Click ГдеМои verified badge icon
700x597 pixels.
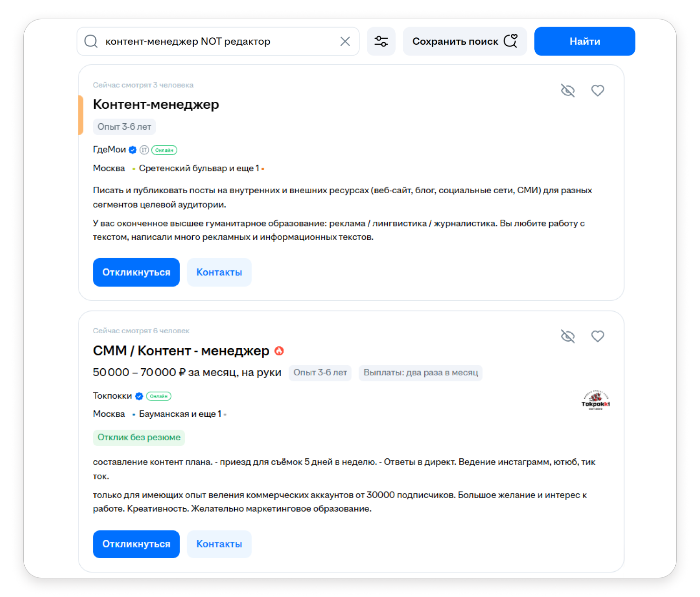click(x=133, y=150)
